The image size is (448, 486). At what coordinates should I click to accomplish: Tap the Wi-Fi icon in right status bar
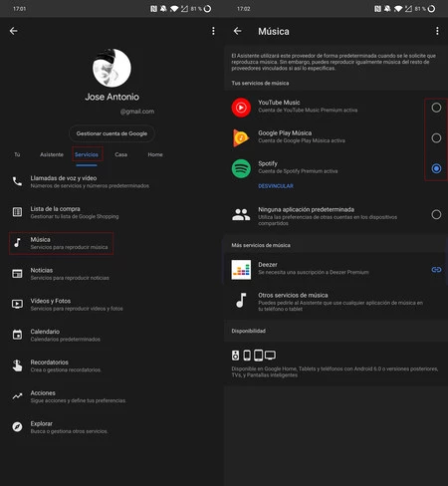coord(398,9)
